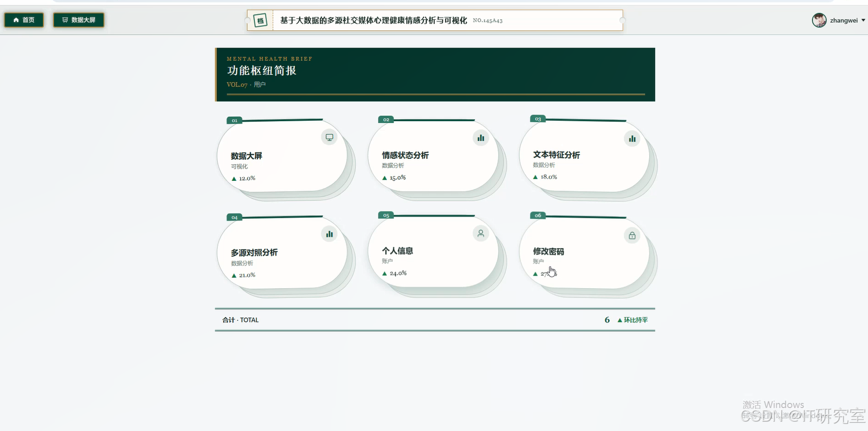This screenshot has width=868, height=431.
Task: Click the 功能枢纽简报 heading
Action: 262,71
